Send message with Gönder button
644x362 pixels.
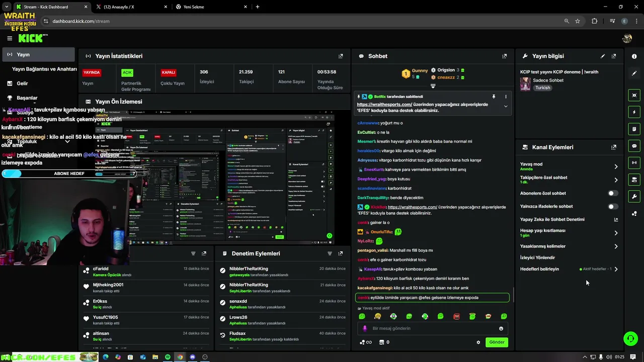click(x=497, y=342)
